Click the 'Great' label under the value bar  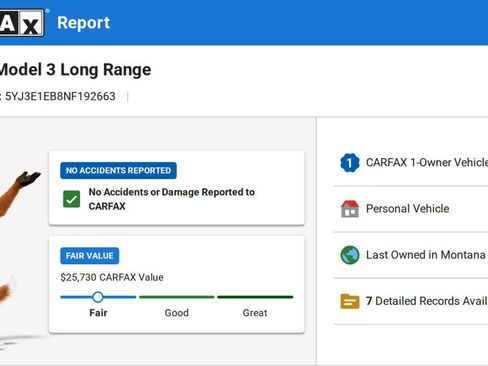pos(255,313)
